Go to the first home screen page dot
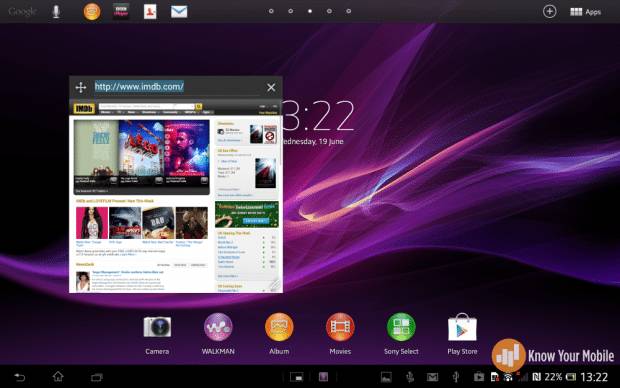 (271, 11)
